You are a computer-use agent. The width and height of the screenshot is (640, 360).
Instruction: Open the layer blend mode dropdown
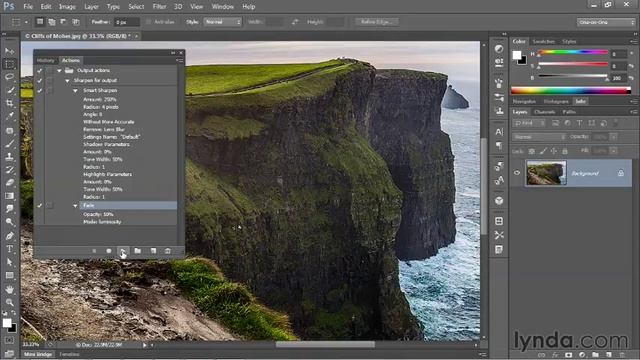pyautogui.click(x=539, y=137)
